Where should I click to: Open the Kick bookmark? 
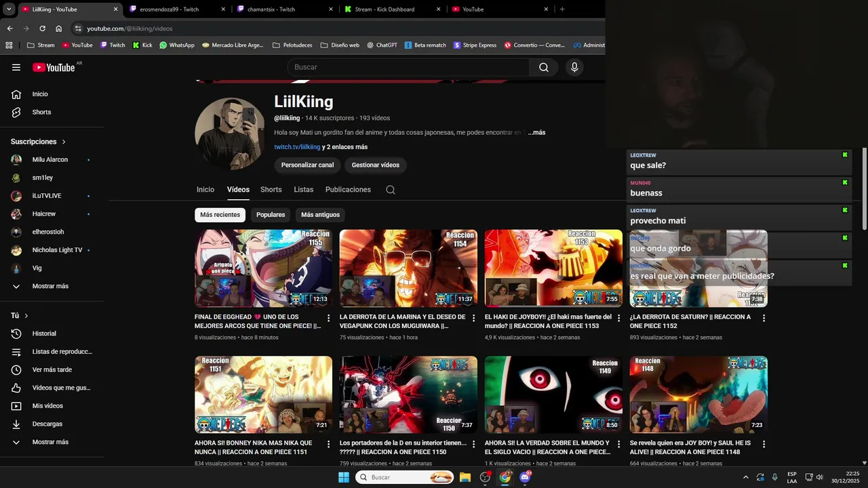point(142,45)
